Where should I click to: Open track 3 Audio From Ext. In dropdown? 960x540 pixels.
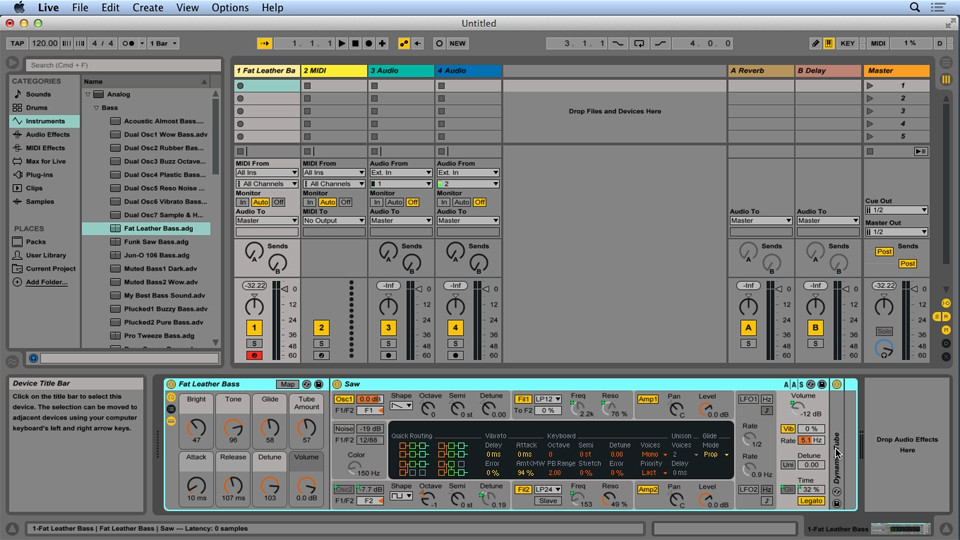[x=400, y=173]
